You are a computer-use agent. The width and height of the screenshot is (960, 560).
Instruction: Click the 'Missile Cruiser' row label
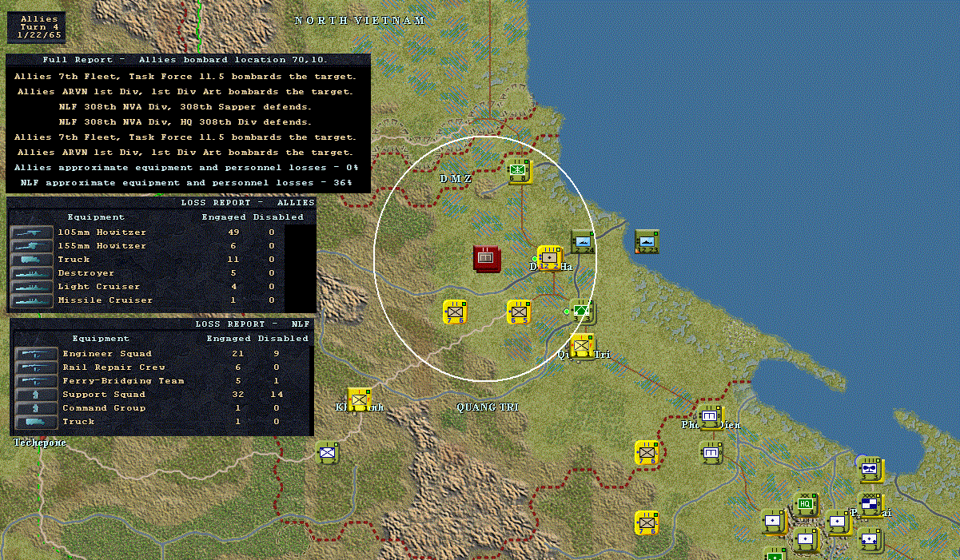coord(105,300)
